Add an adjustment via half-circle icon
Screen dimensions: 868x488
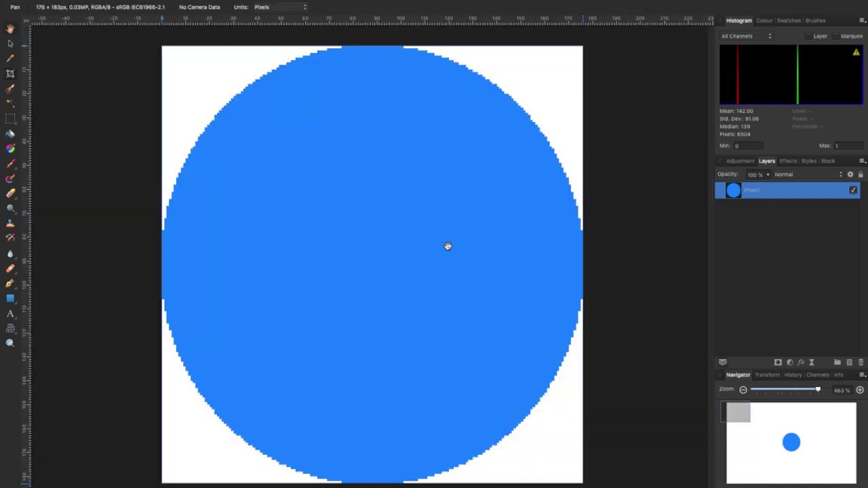789,363
